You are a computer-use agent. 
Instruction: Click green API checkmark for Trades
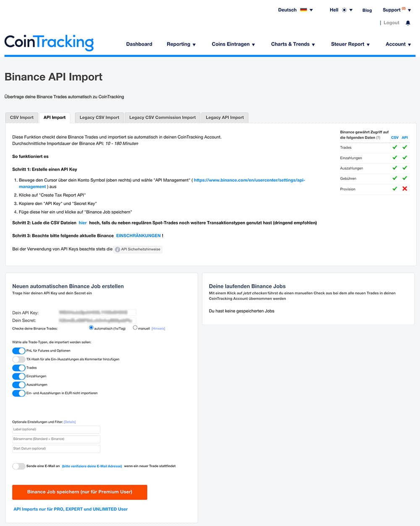coord(405,147)
